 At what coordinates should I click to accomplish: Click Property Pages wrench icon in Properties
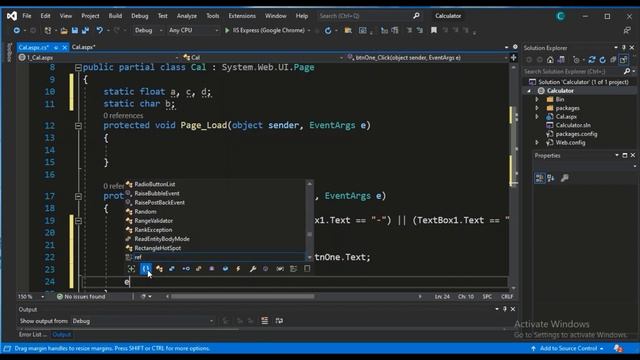tap(564, 178)
